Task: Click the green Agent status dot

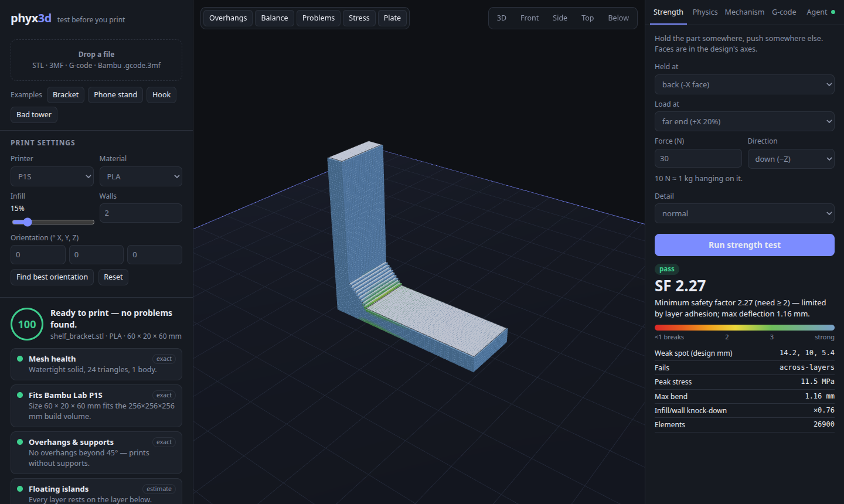Action: pos(833,12)
